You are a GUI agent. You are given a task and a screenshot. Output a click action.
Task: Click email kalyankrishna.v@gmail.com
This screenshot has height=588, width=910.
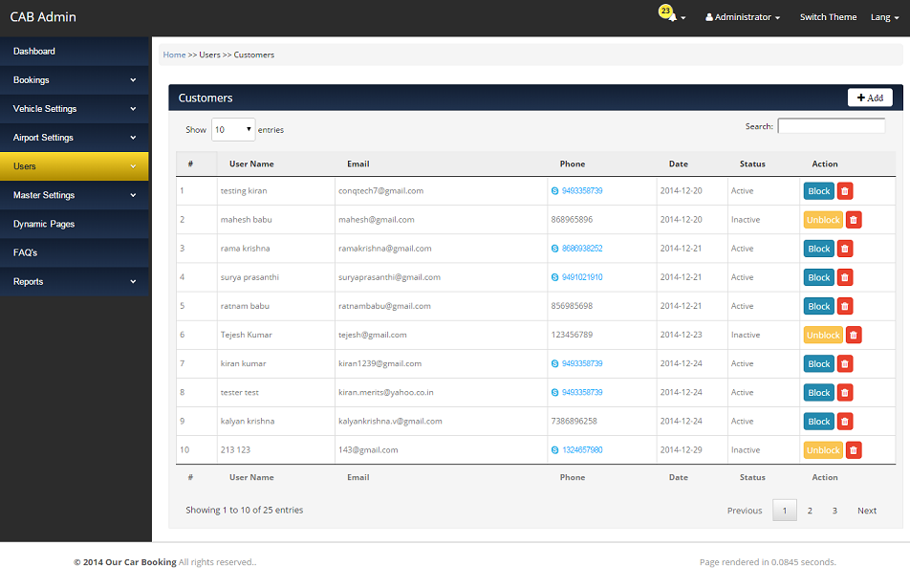pos(390,422)
